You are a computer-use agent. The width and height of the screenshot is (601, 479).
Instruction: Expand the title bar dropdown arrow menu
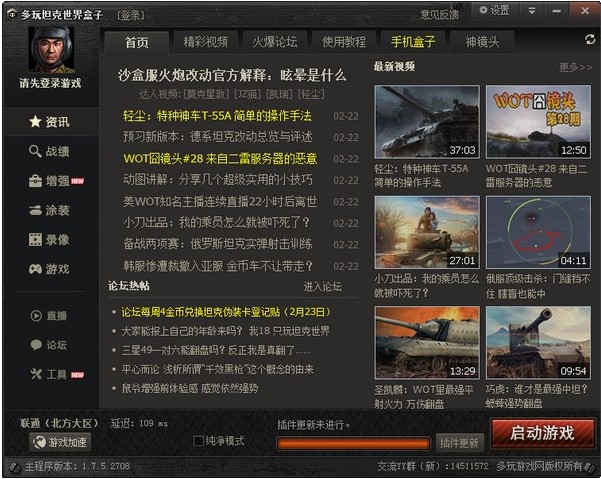coord(532,11)
